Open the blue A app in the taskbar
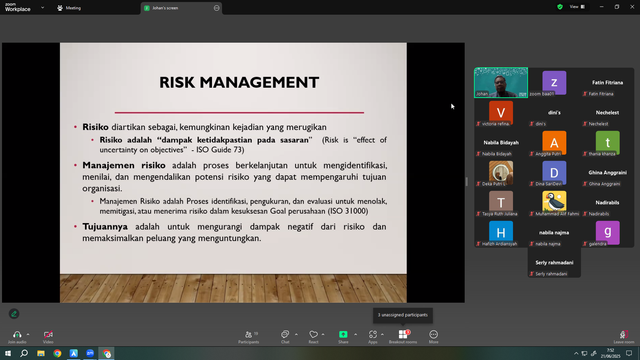 pos(73,353)
